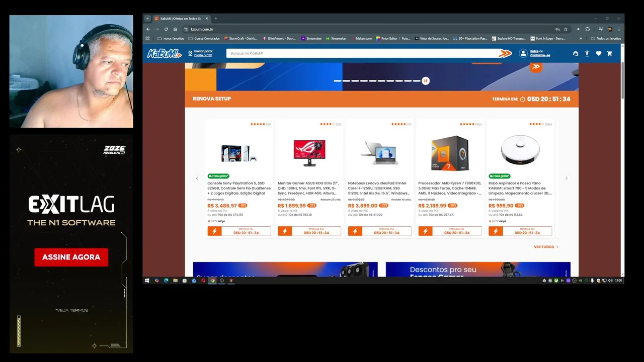Click into 'Busque no KaBuM!' search field
This screenshot has height=362, width=644.
362,53
